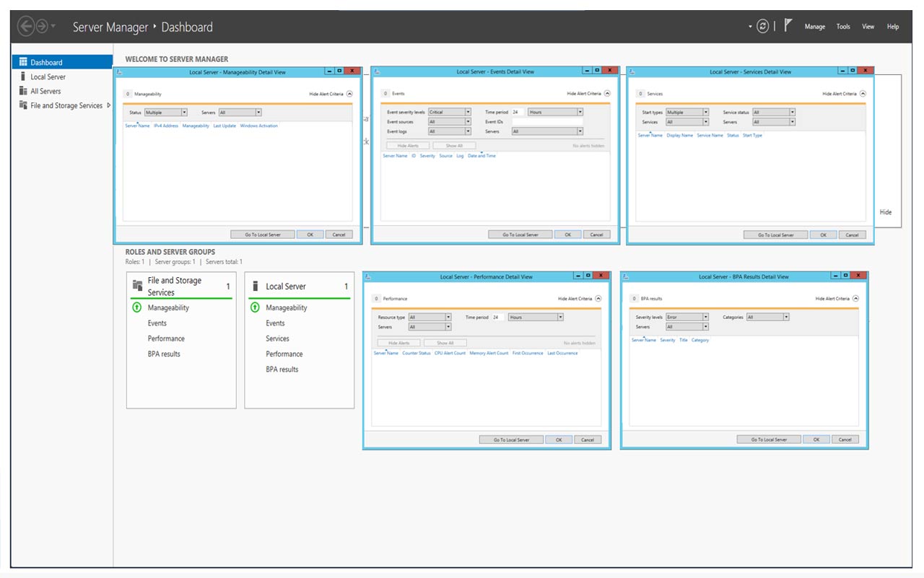Open Event severity levels dropdown
The width and height of the screenshot is (924, 578).
[450, 113]
